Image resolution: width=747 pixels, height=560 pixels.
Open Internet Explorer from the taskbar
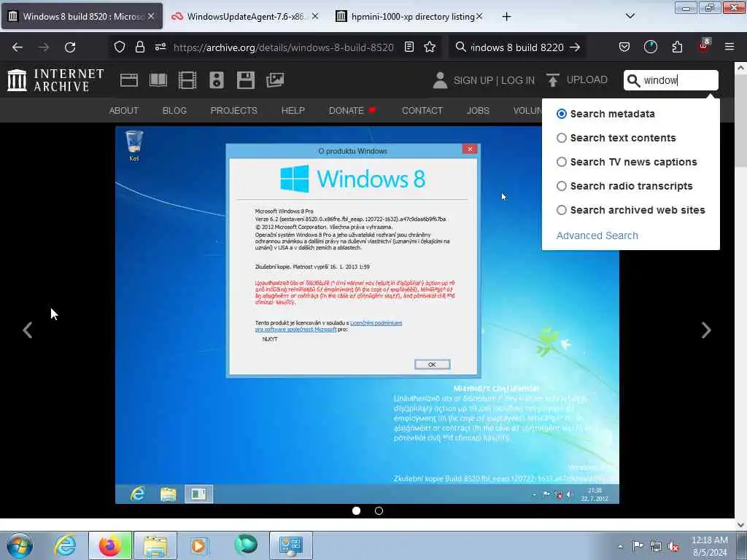pyautogui.click(x=65, y=545)
